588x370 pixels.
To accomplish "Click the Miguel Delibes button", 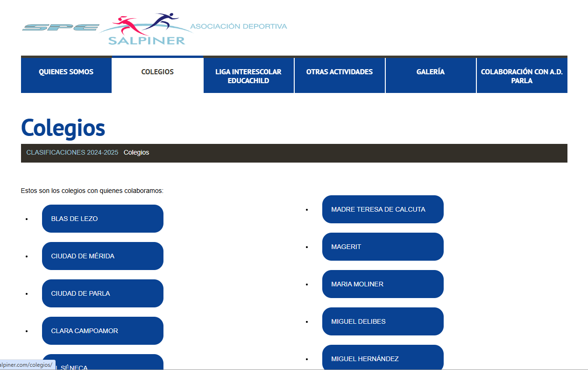I will (x=383, y=321).
